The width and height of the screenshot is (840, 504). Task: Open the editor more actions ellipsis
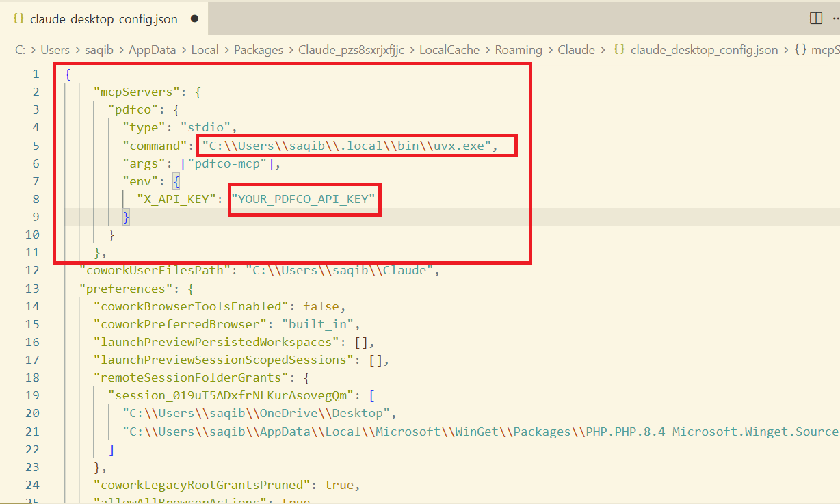pos(835,18)
